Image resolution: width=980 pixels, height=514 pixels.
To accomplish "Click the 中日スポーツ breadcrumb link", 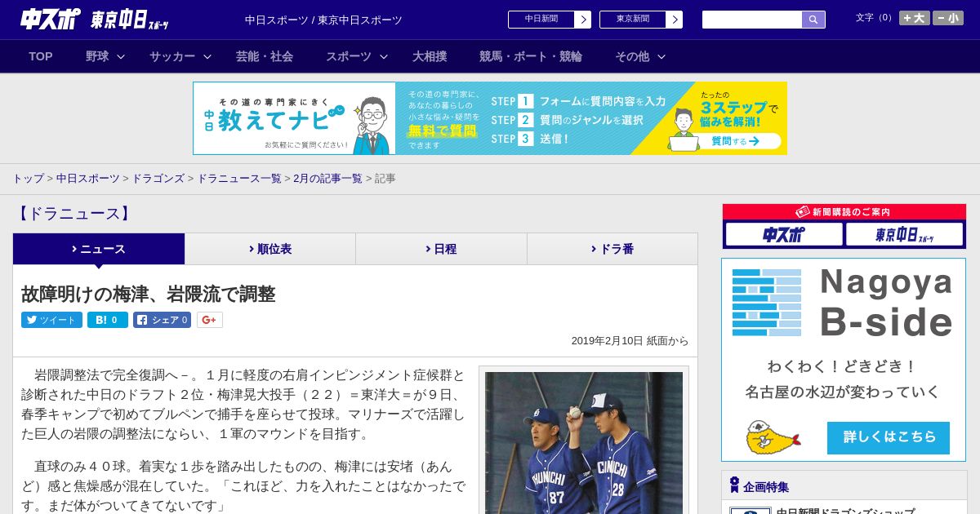I will tap(88, 178).
